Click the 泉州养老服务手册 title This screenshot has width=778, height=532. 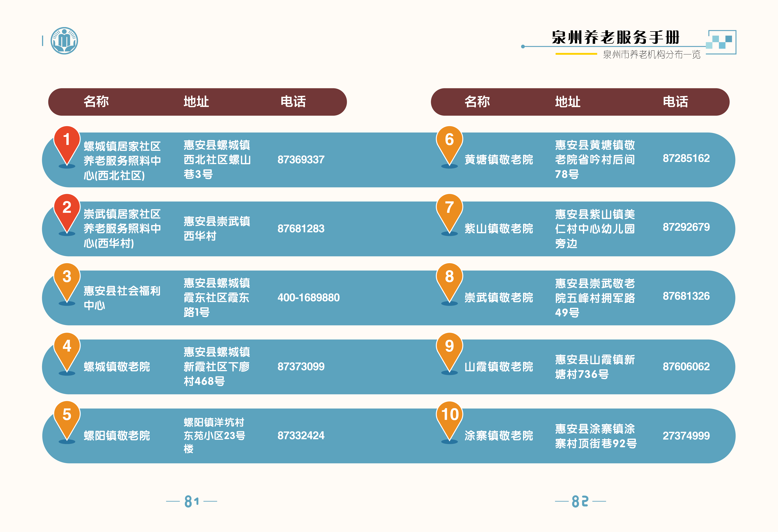pyautogui.click(x=615, y=37)
